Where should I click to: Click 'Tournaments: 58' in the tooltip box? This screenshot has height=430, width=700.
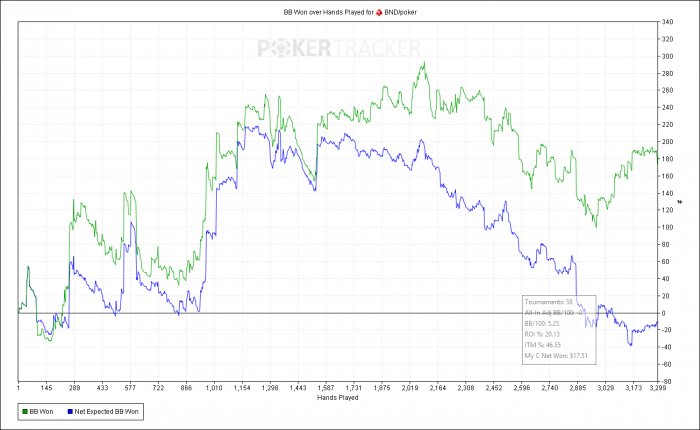pyautogui.click(x=548, y=302)
